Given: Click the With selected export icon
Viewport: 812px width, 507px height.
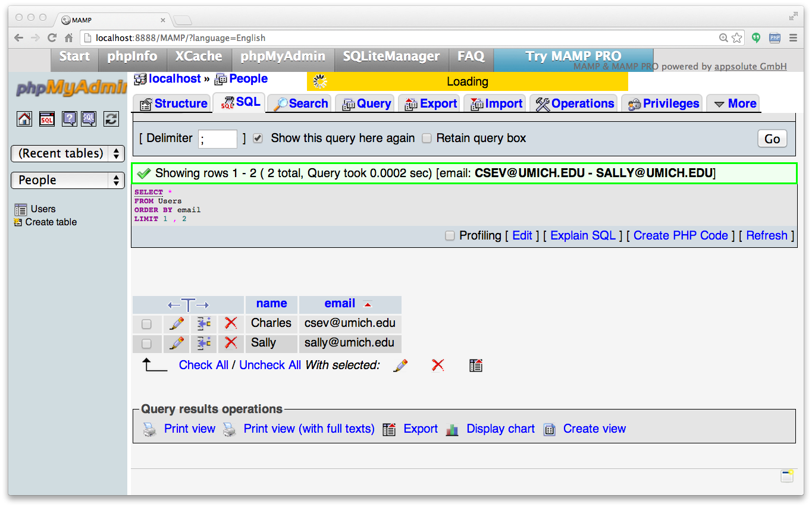Looking at the screenshot, I should (475, 365).
